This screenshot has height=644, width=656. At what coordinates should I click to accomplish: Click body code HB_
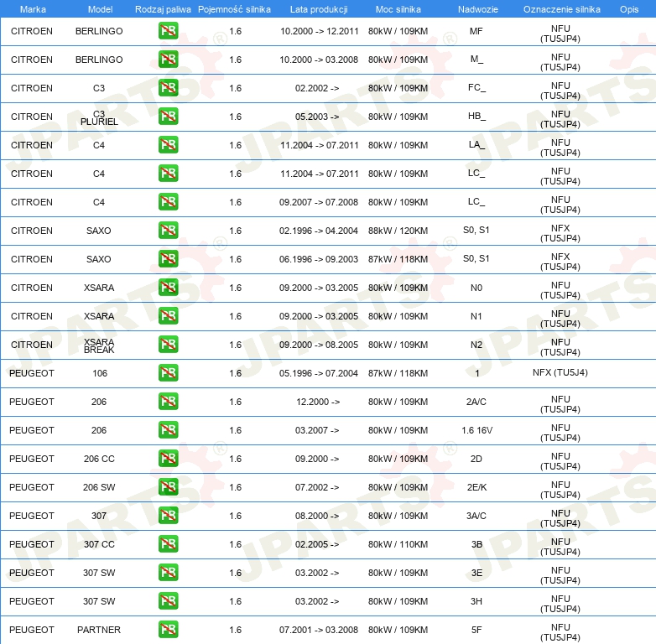(476, 117)
